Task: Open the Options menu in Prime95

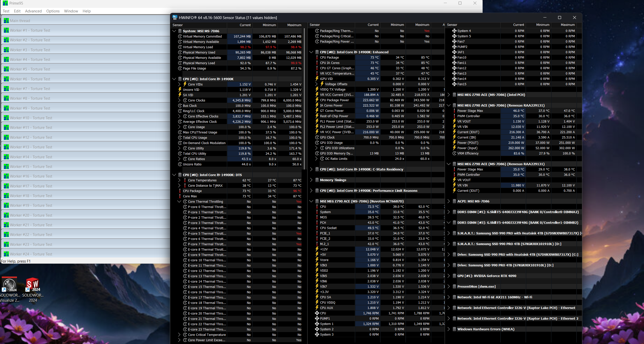Action: 53,11
